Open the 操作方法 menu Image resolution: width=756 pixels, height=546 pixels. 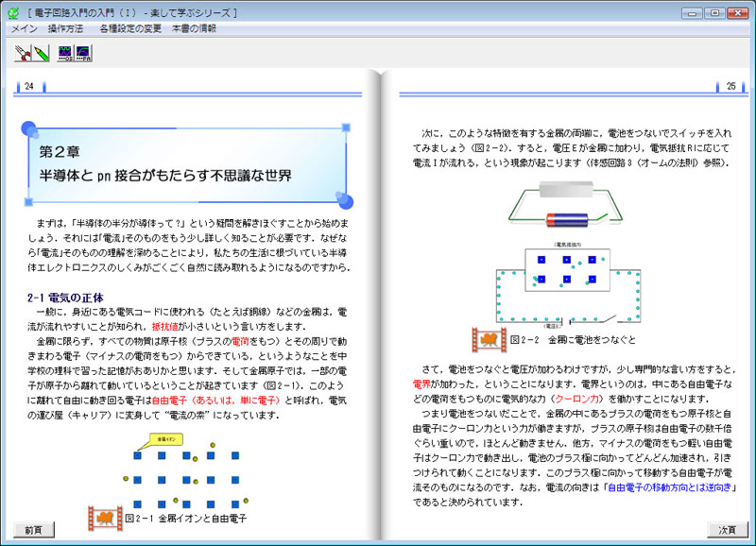click(x=65, y=29)
